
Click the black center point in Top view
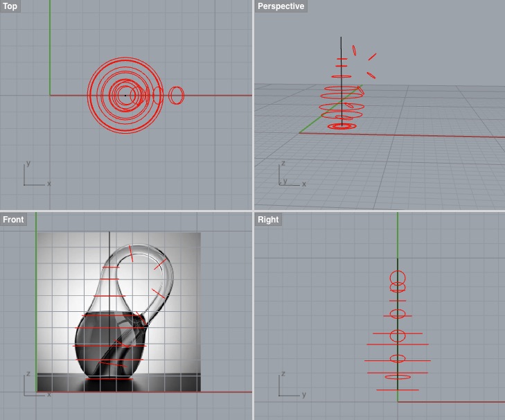point(125,96)
